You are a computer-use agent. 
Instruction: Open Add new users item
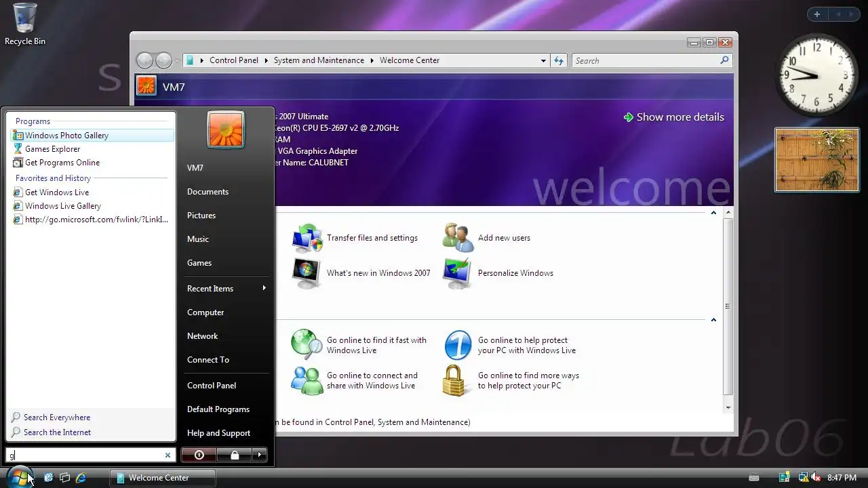point(486,238)
